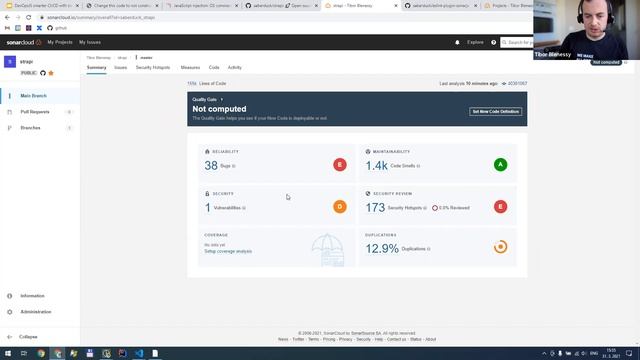This screenshot has width=640, height=360.
Task: Click the Windows Start button
Action: (8, 353)
